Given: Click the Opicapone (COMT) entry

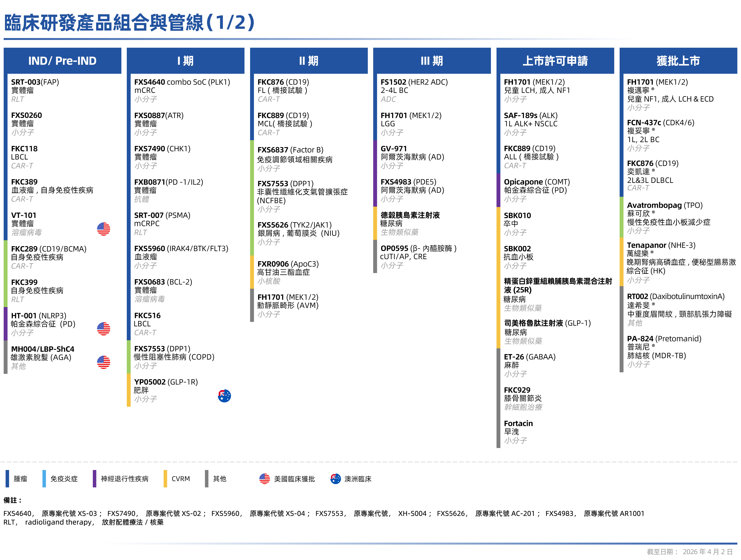Looking at the screenshot, I should click(537, 182).
